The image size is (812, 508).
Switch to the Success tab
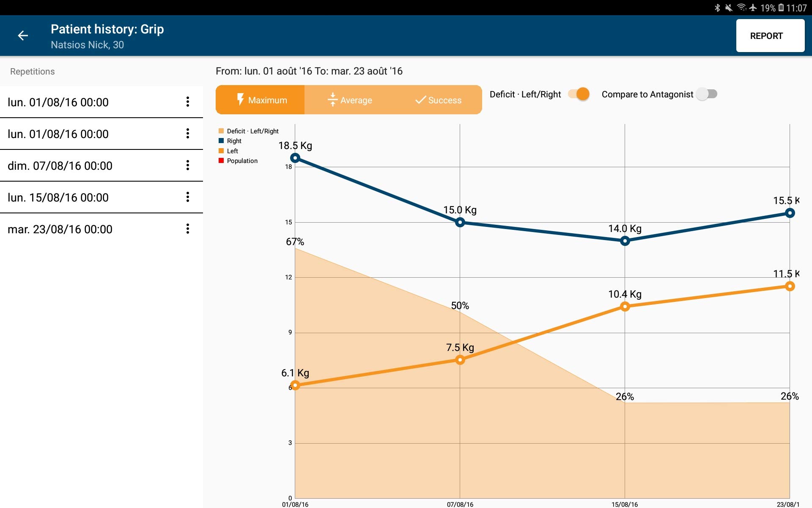438,100
